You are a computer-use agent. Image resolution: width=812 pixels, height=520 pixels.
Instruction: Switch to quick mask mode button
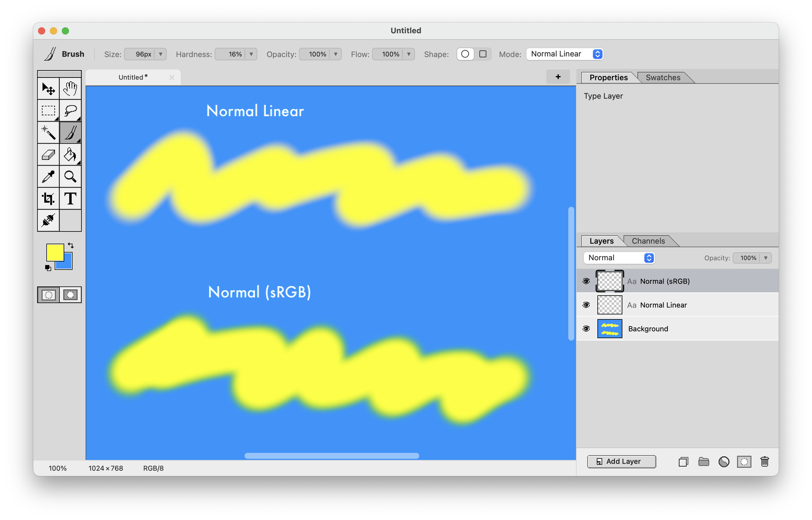click(x=70, y=295)
